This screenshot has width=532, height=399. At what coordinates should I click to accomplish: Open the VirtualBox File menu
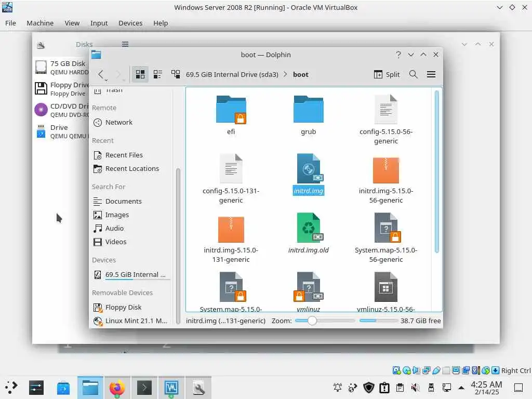click(10, 23)
